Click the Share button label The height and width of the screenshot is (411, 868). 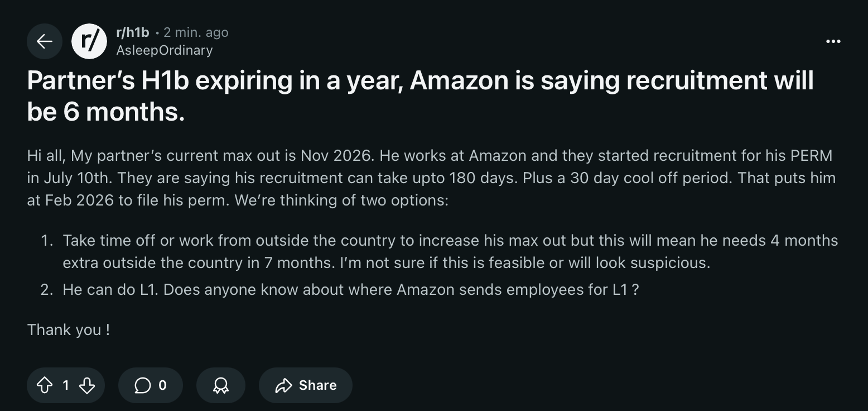[x=317, y=385]
